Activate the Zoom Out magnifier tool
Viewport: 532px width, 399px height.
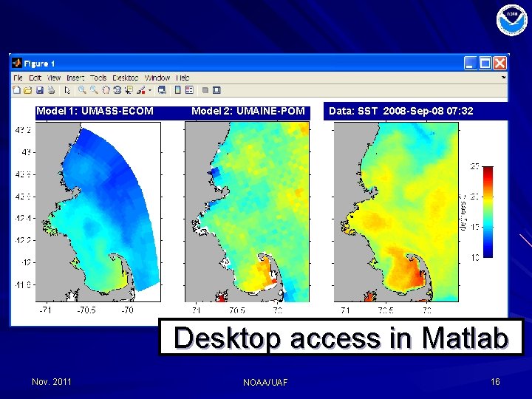click(94, 90)
